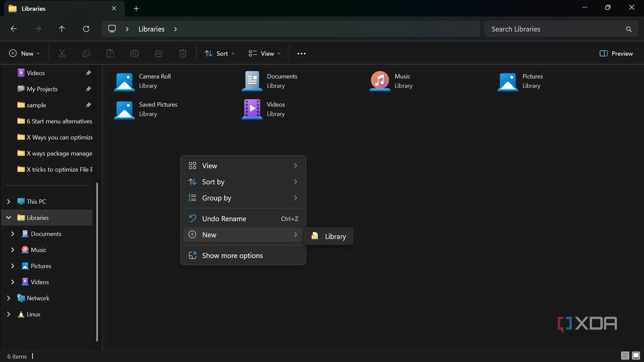Refresh the Libraries view
This screenshot has height=362, width=644.
pyautogui.click(x=86, y=29)
